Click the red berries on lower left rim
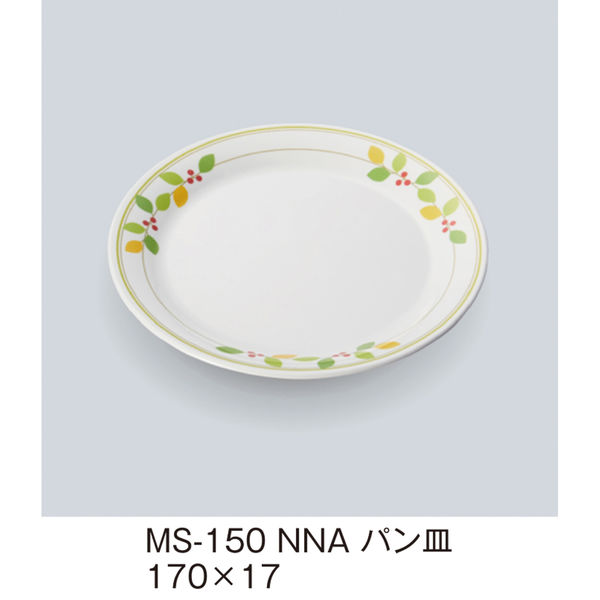This screenshot has width=600, height=600. click(150, 224)
